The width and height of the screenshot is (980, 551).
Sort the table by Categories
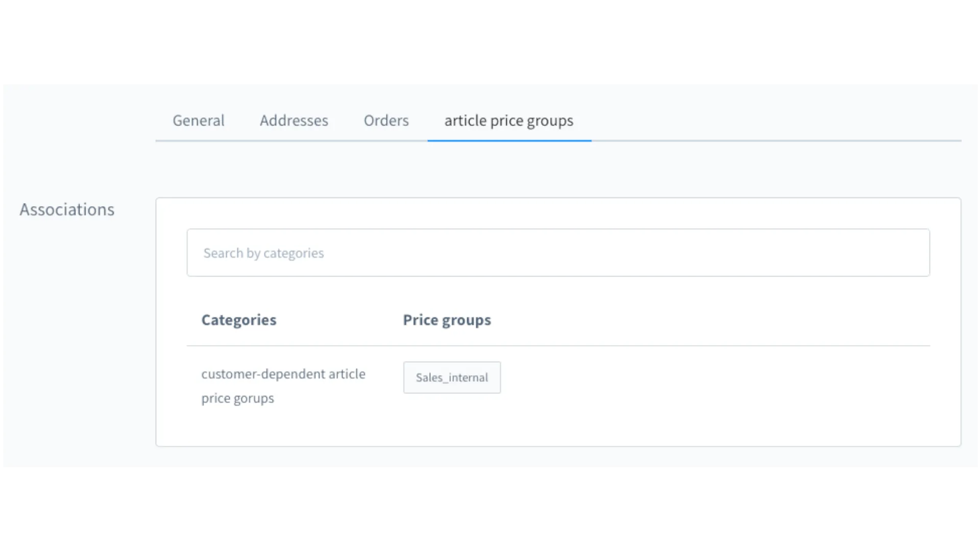coord(238,320)
